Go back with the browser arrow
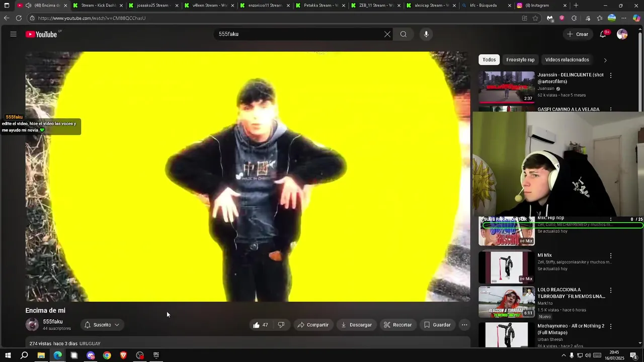644x362 pixels. (x=7, y=18)
